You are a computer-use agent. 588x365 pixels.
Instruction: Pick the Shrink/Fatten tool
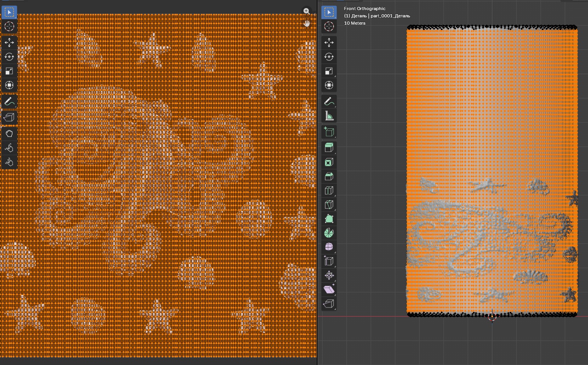click(329, 275)
